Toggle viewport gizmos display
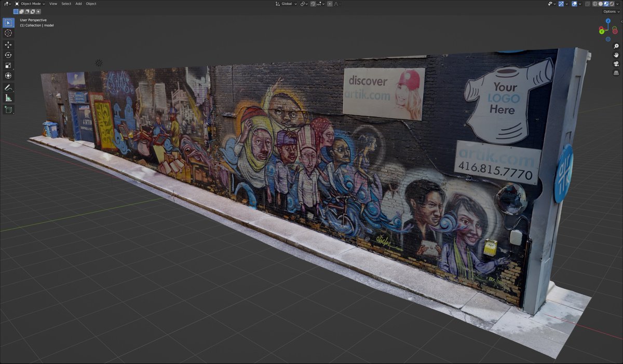The width and height of the screenshot is (623, 364). (561, 4)
